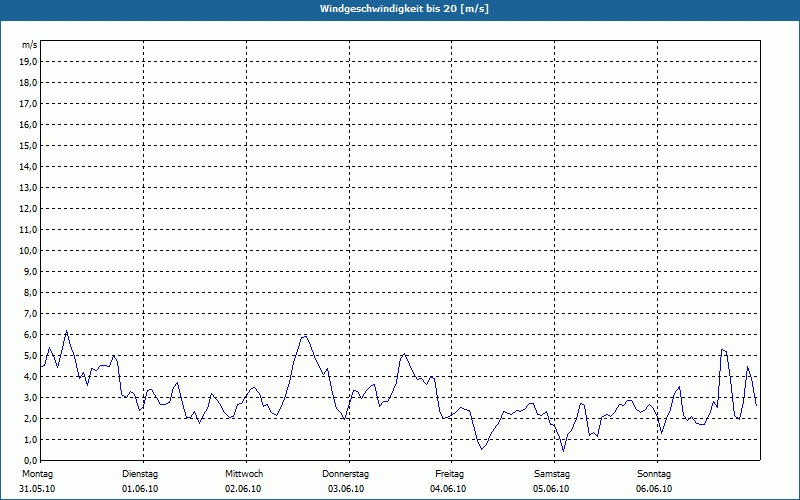Select the 0,0 axis label
Image resolution: width=800 pixels, height=500 pixels.
click(x=31, y=460)
